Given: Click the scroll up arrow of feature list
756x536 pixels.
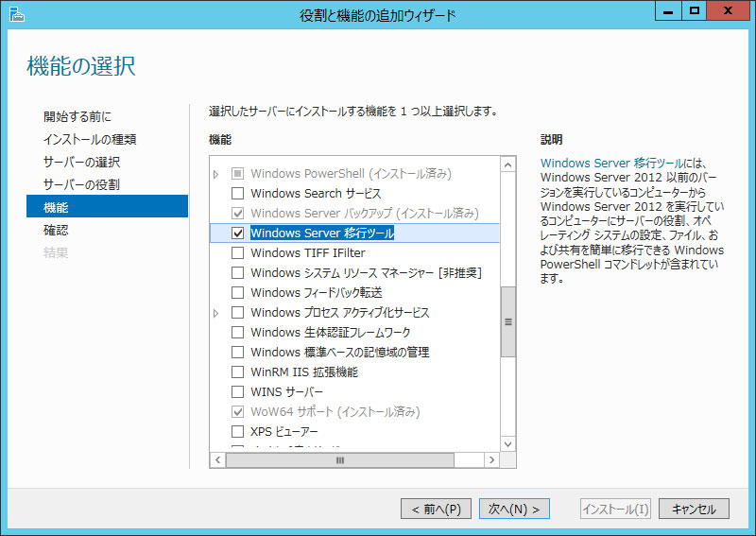Looking at the screenshot, I should tap(507, 165).
